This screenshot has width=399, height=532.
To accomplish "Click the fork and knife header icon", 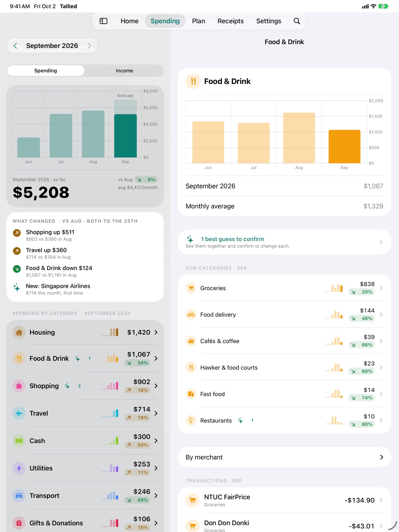I will coord(193,81).
